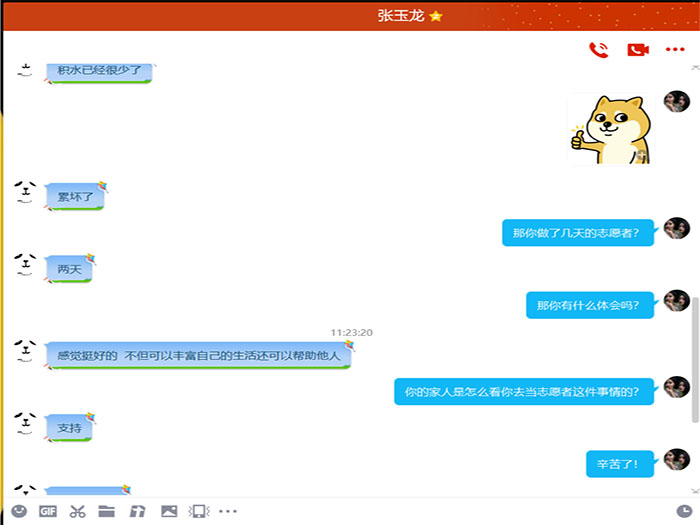Start a video call

(638, 50)
